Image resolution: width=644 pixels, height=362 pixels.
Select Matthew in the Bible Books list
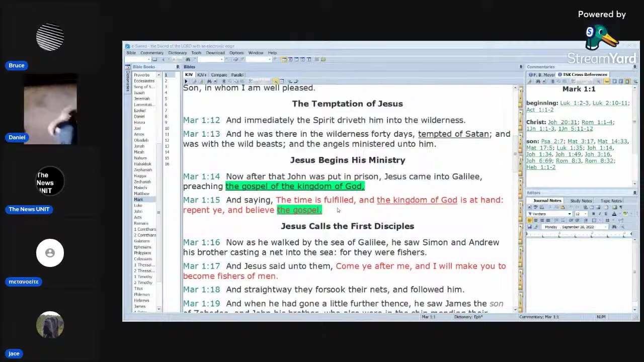141,194
